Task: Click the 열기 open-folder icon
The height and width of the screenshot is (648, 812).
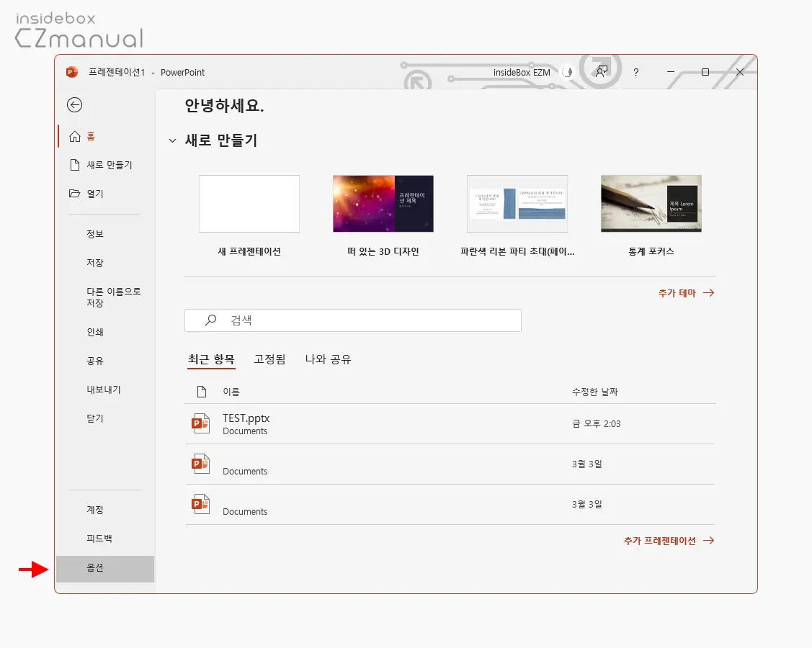Action: (75, 194)
